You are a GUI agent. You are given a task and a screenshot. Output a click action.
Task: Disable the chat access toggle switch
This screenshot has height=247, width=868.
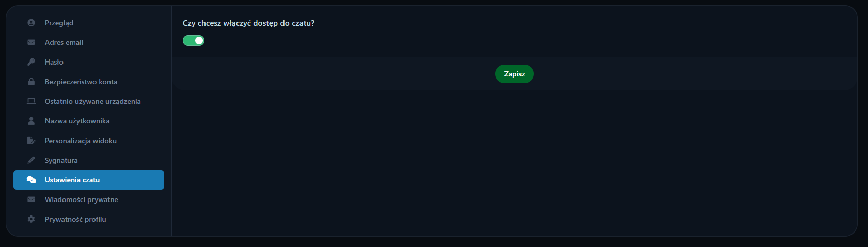click(194, 41)
